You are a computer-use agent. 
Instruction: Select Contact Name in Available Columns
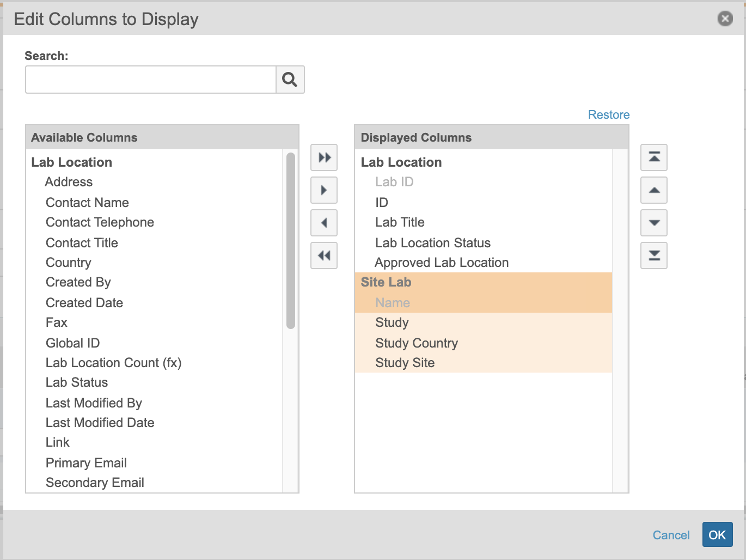tap(87, 203)
